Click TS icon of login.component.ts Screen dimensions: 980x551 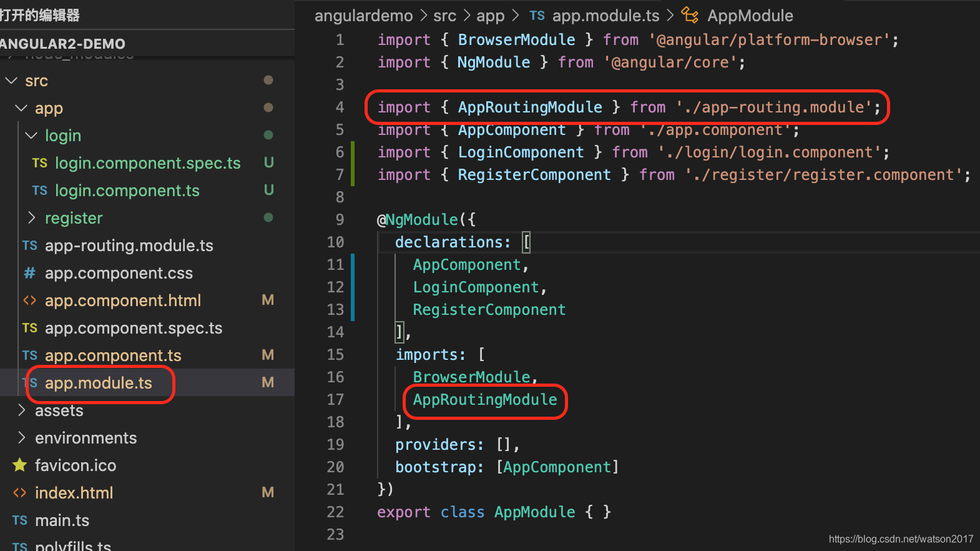(x=40, y=191)
